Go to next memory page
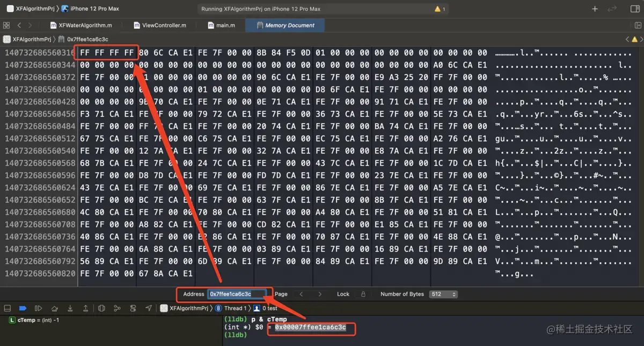Viewport: 644px width, 346px height. 320,295
